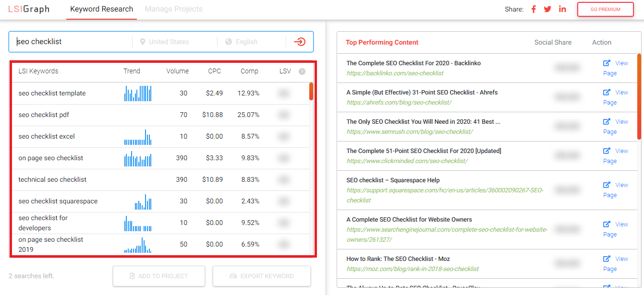Screen dimensions: 644x295
Task: Open backlinko.com/seo-checklist URL
Action: (x=395, y=73)
